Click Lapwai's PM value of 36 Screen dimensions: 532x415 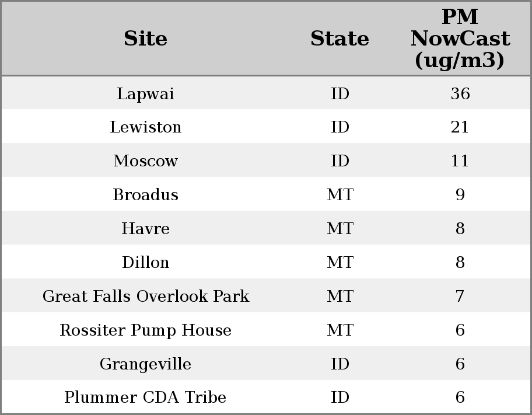point(460,94)
